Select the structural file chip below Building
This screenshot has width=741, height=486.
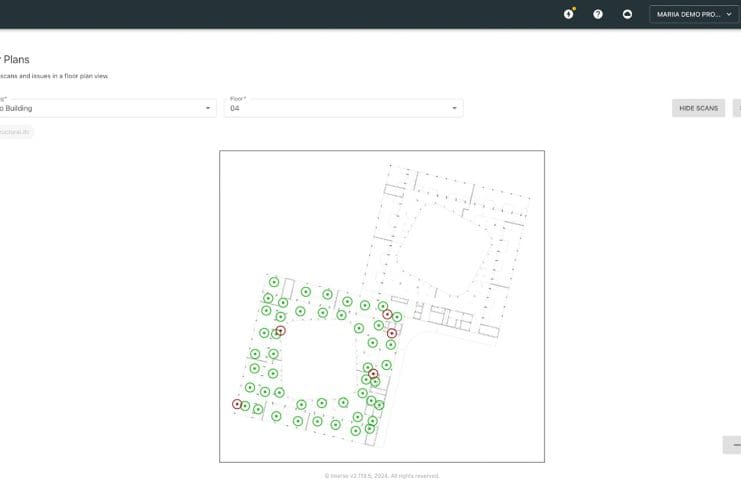pos(16,132)
